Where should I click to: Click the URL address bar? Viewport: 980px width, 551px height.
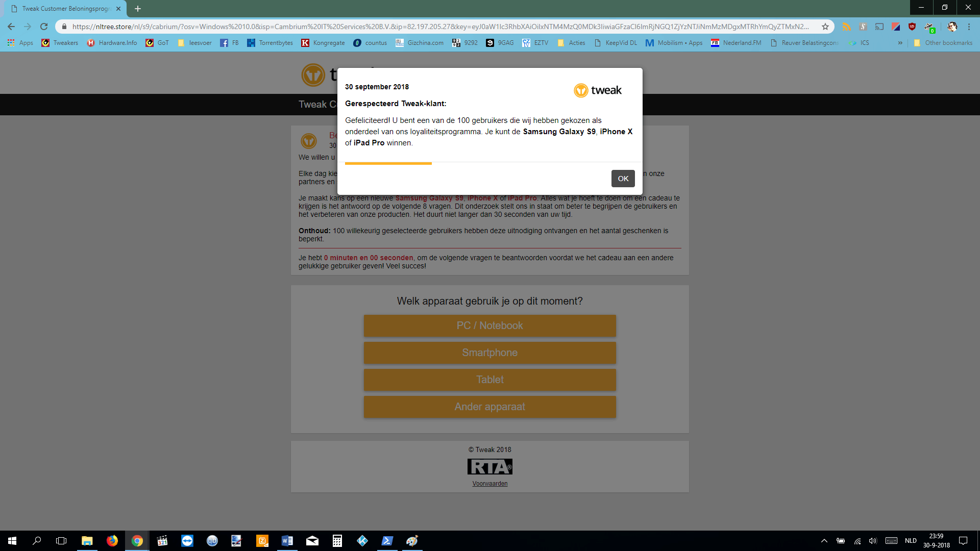(x=439, y=27)
